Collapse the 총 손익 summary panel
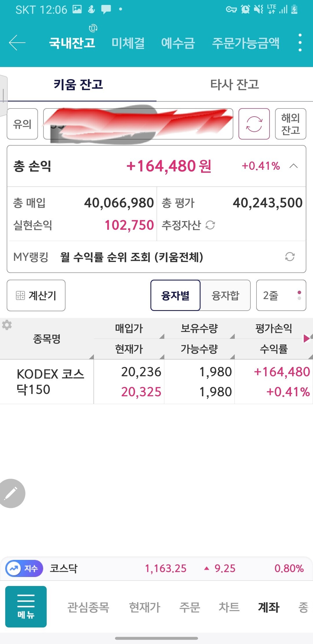 pyautogui.click(x=294, y=166)
